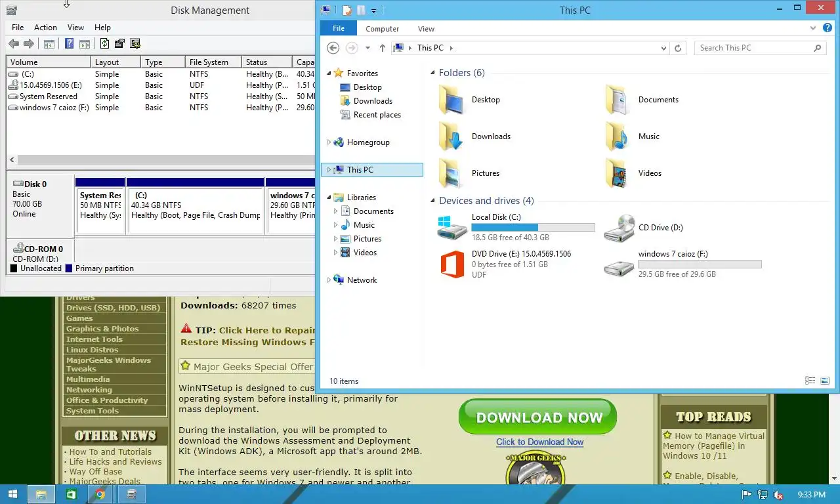
Task: Sort by Volume column header
Action: (x=49, y=62)
